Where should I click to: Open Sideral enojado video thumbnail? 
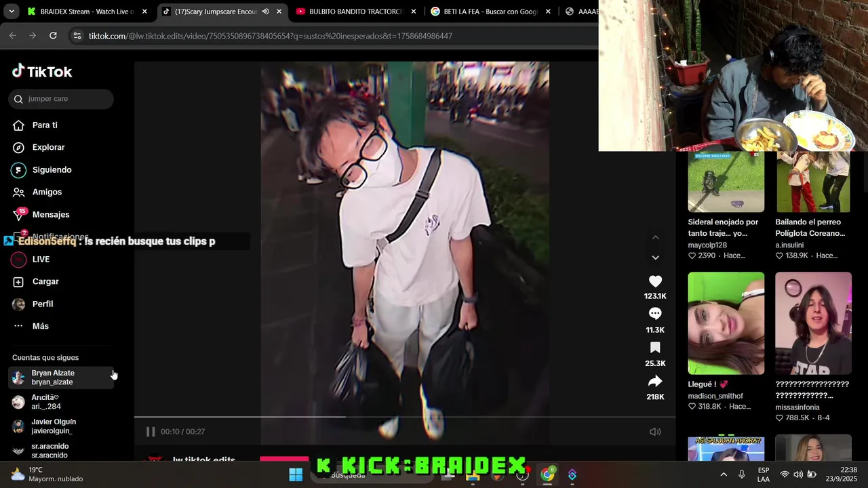coord(726,182)
